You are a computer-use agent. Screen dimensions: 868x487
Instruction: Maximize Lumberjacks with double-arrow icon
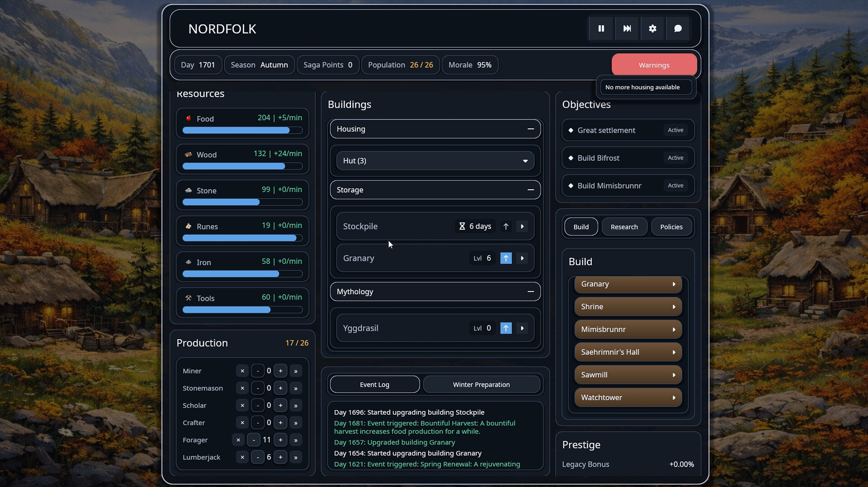[296, 457]
